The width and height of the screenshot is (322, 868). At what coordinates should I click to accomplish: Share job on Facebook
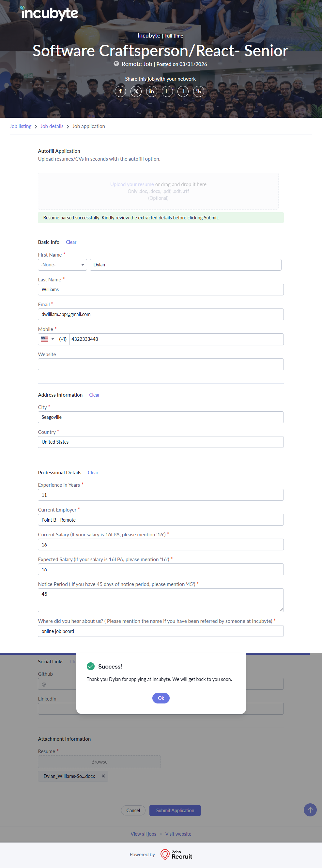tap(120, 91)
